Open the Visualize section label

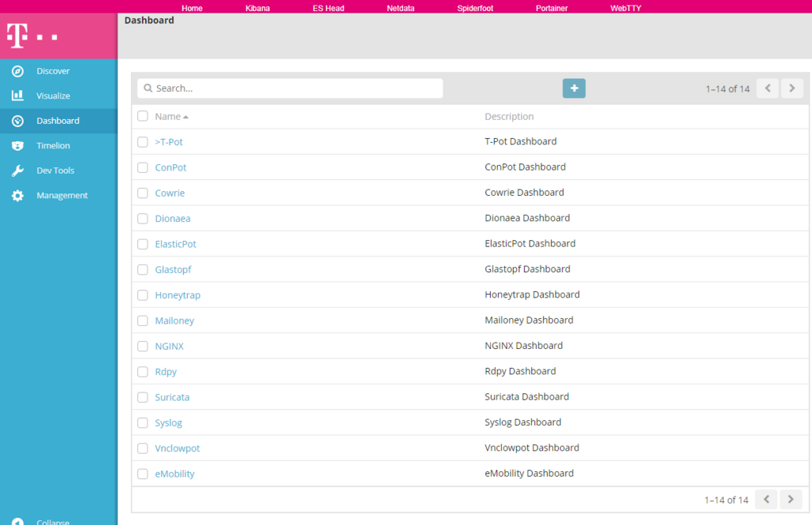pyautogui.click(x=53, y=96)
